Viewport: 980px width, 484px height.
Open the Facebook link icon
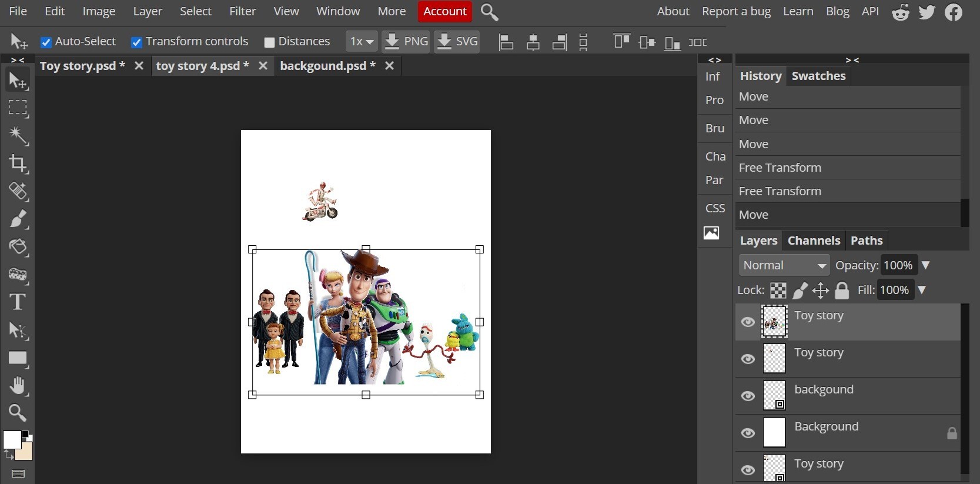[x=954, y=12]
